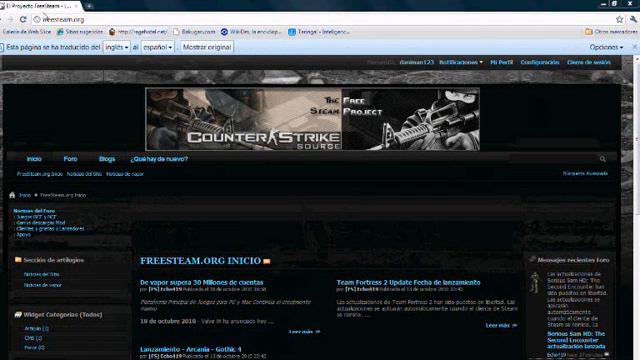Click the avatar in Mensajes recientes Foro
Image resolution: width=640 pixels, height=360 pixels.
534,282
